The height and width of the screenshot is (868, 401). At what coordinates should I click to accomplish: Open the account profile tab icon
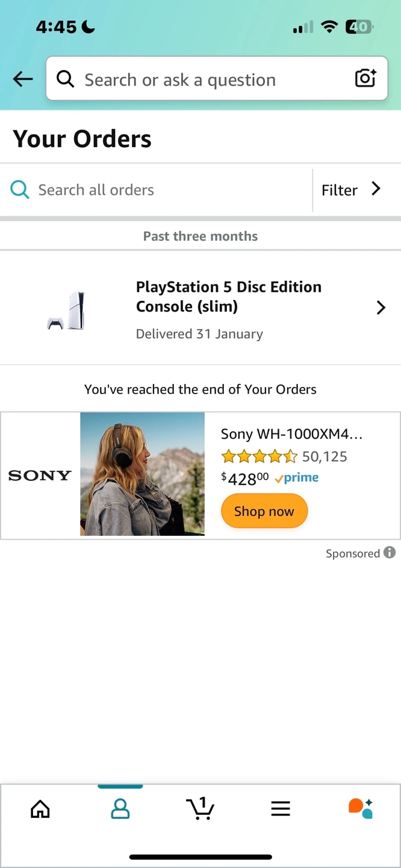click(x=120, y=808)
